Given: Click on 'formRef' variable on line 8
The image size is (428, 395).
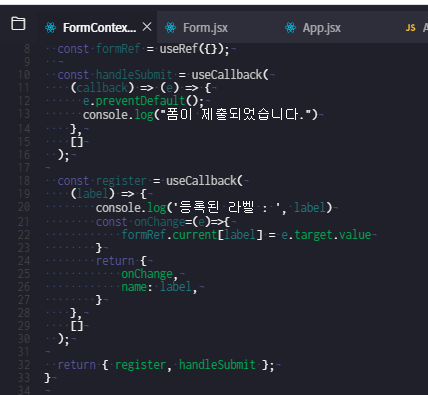Looking at the screenshot, I should [118, 49].
